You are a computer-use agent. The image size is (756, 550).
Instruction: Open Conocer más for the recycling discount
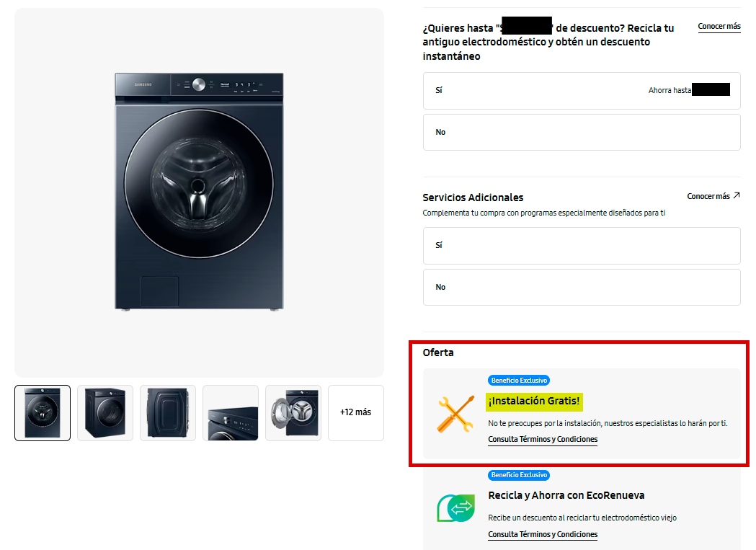point(719,26)
